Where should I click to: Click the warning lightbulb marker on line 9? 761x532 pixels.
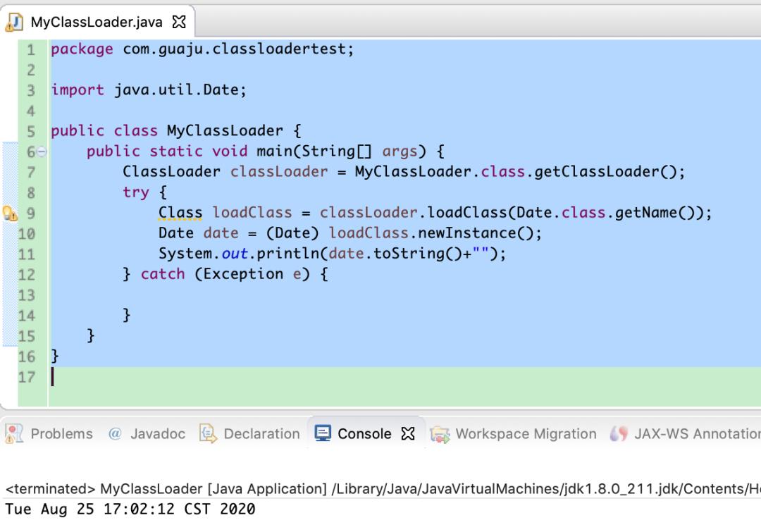pos(10,213)
